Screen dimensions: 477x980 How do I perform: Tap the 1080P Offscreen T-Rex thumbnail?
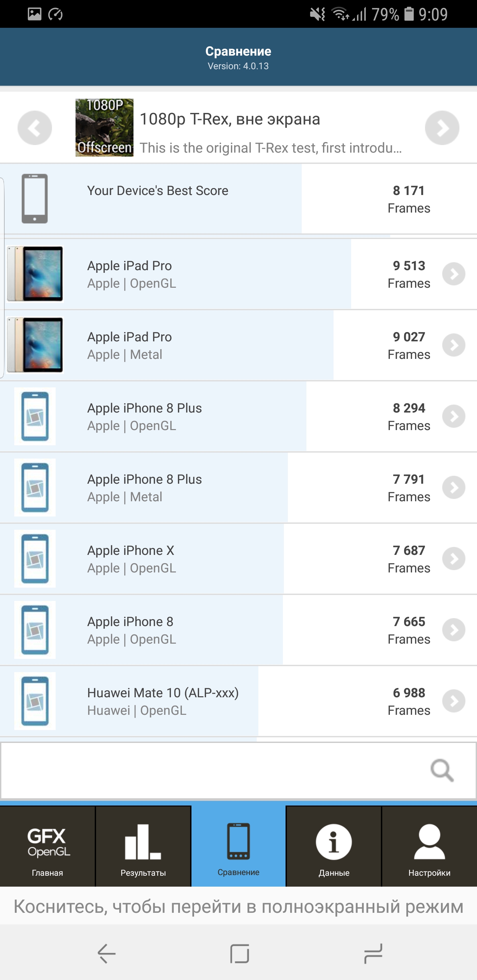pyautogui.click(x=104, y=128)
